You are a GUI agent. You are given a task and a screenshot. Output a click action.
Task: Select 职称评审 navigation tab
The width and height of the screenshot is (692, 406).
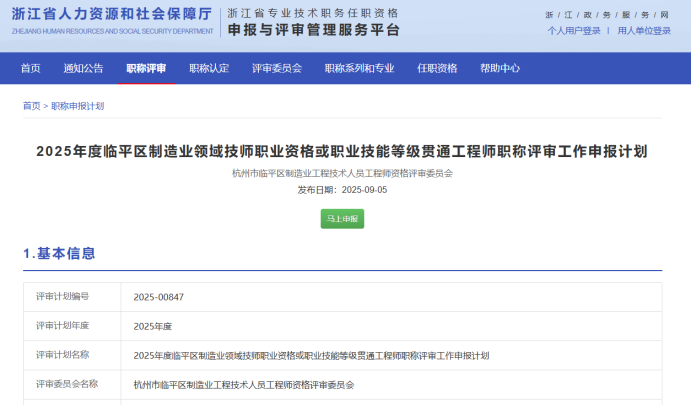[x=146, y=68]
